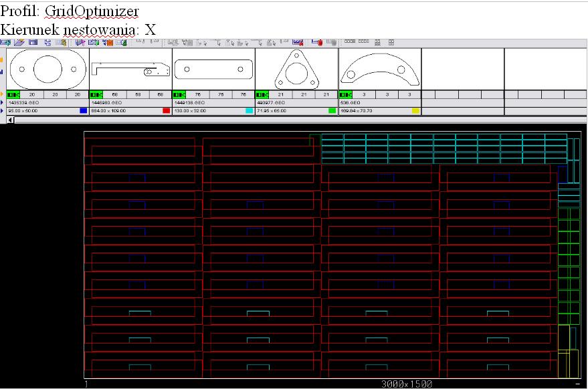Click dimension text 130.00 x 32.00
This screenshot has height=389, width=588.
pos(190,111)
